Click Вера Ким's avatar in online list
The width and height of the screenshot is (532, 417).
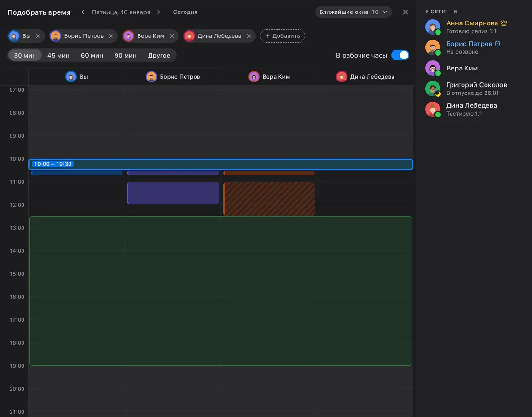[433, 68]
